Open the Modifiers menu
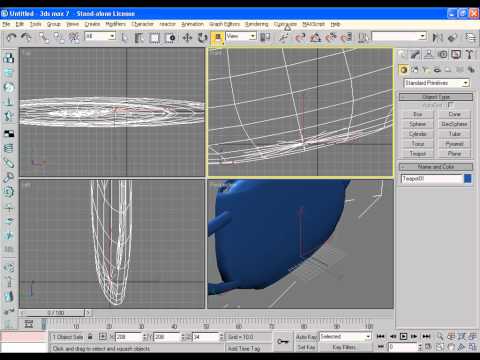Image resolution: width=480 pixels, height=360 pixels. pyautogui.click(x=116, y=24)
